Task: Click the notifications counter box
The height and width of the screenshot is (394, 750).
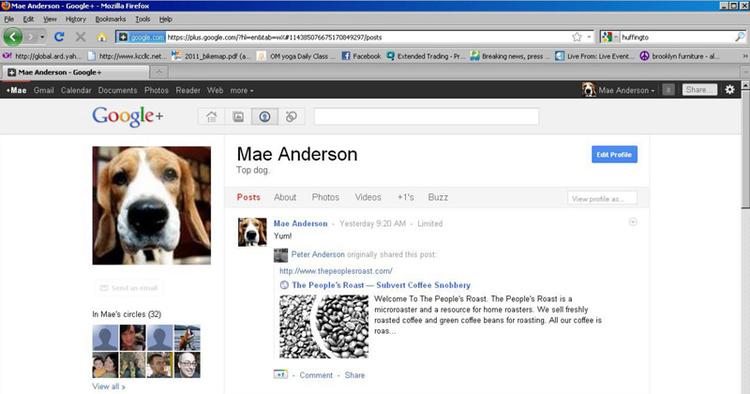Action: coord(668,90)
